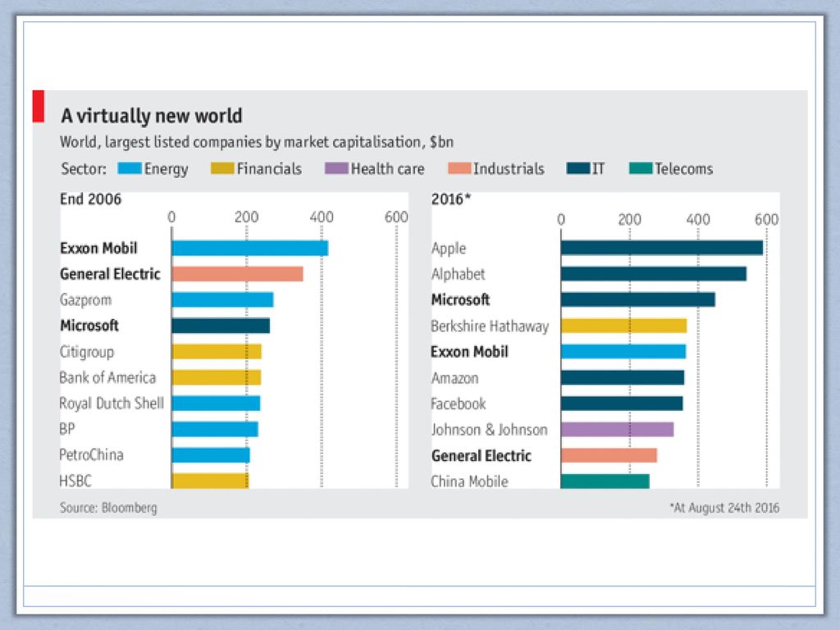Click the Bank of America bar
This screenshot has width=840, height=630.
point(217,377)
